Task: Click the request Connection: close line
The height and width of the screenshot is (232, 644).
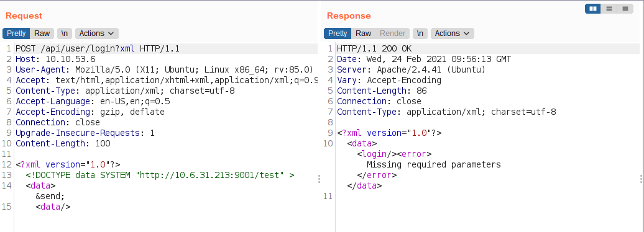Action: 57,123
